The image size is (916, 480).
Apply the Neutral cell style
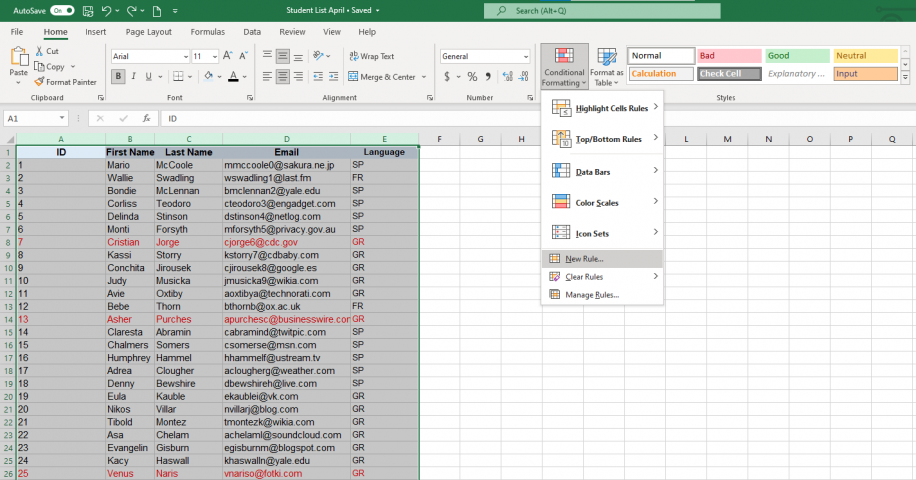(865, 55)
